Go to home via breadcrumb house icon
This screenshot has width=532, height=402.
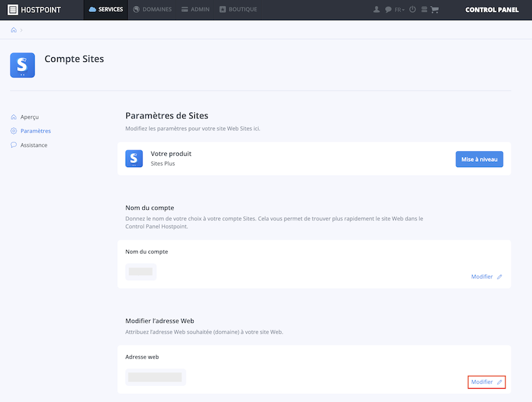point(13,30)
